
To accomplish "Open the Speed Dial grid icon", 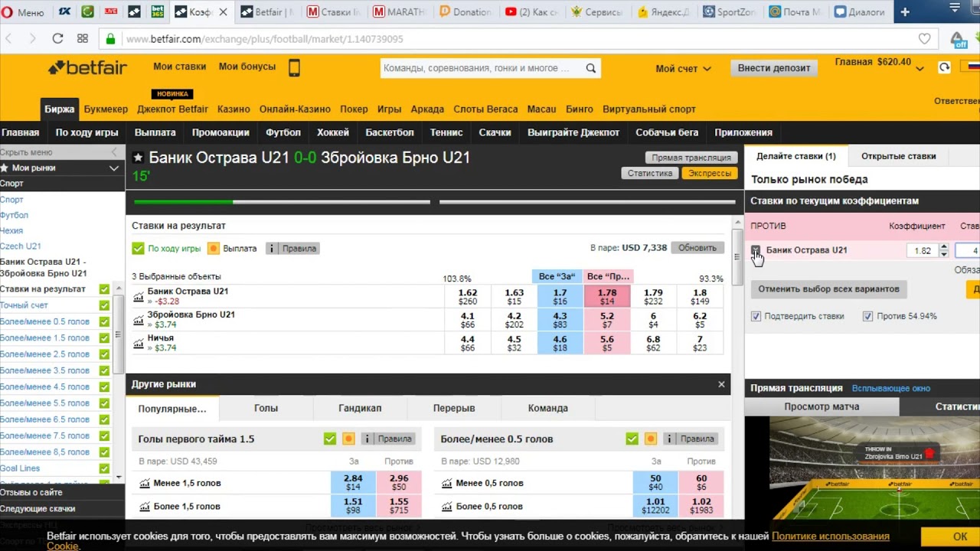I will [x=82, y=38].
